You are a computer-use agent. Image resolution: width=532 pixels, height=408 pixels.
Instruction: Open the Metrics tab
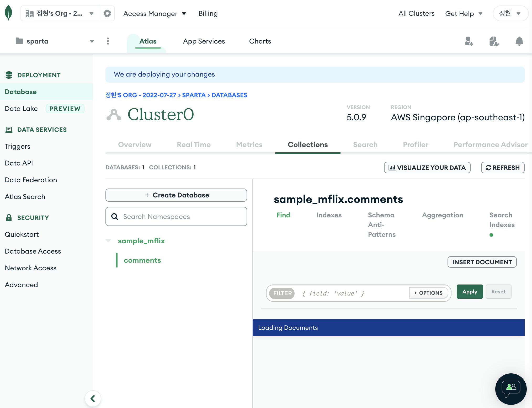[249, 144]
